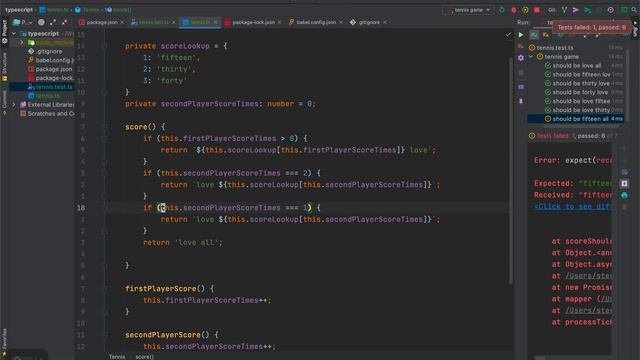This screenshot has height=360, width=640.
Task: Click the green square icon near search
Action: (x=624, y=10)
